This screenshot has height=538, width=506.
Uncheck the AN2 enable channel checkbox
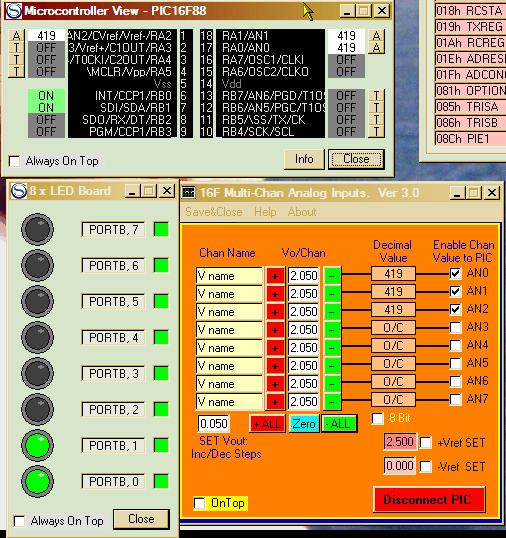coord(455,309)
